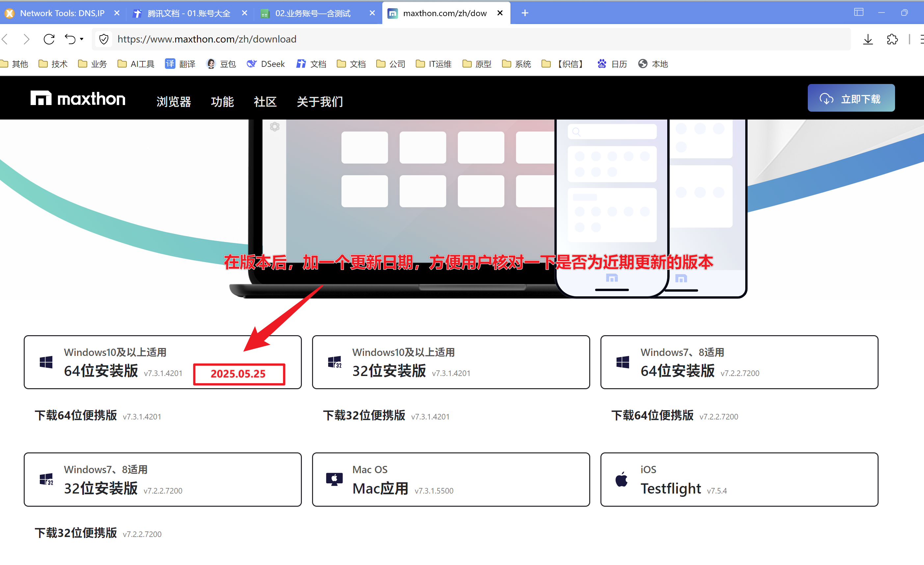Click the Windows 32 logo on Windows7、8 32位 card
The image size is (924, 565).
pos(46,479)
